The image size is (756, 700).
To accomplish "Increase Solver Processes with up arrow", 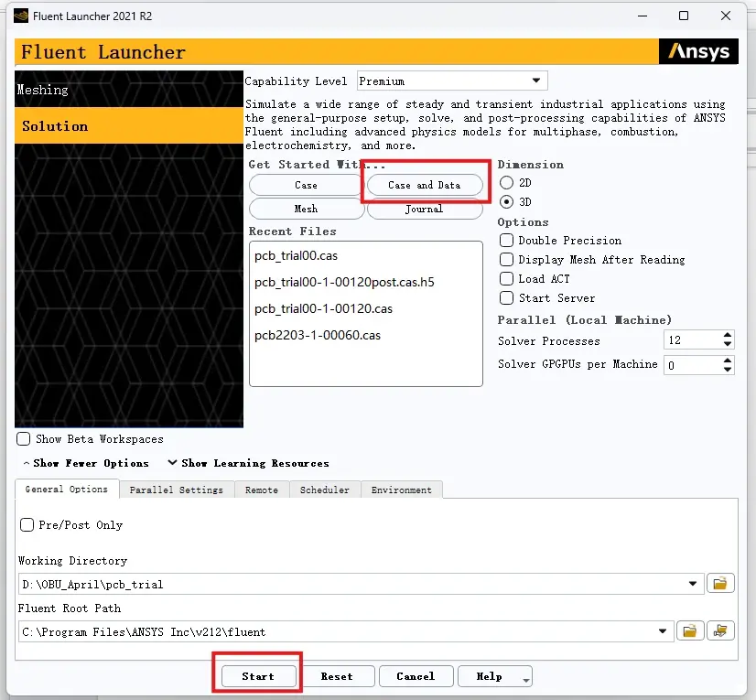I will 728,335.
